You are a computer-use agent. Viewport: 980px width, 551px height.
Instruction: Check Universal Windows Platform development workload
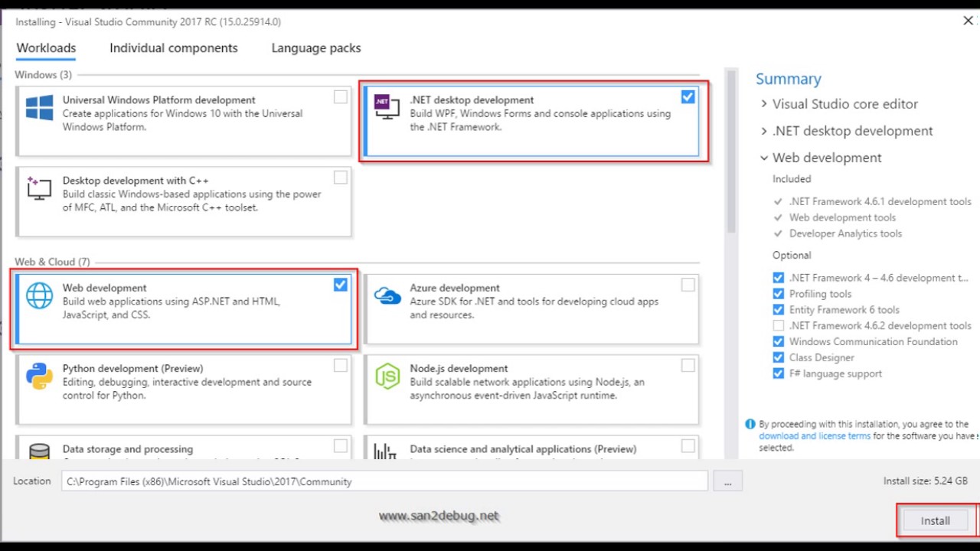340,97
